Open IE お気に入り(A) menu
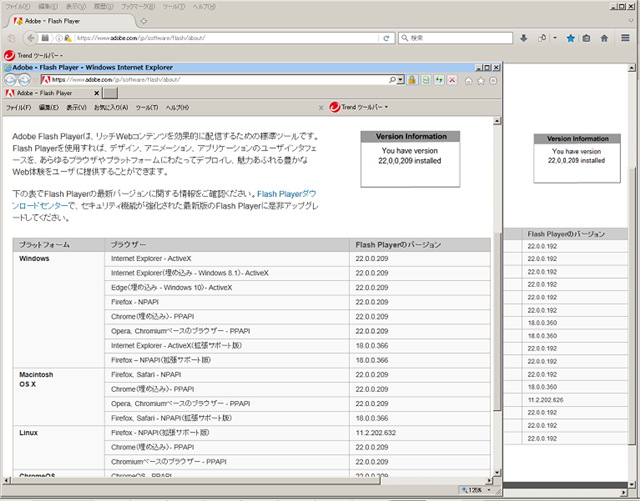 click(x=111, y=107)
